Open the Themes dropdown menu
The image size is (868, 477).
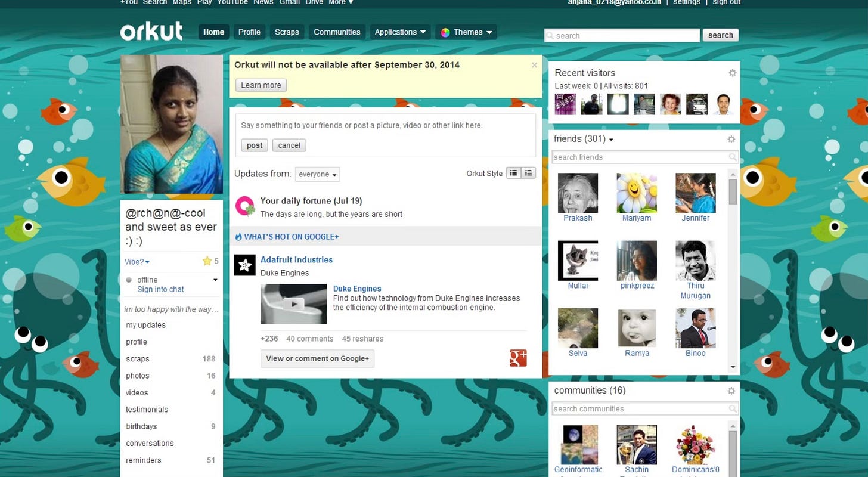tap(466, 32)
